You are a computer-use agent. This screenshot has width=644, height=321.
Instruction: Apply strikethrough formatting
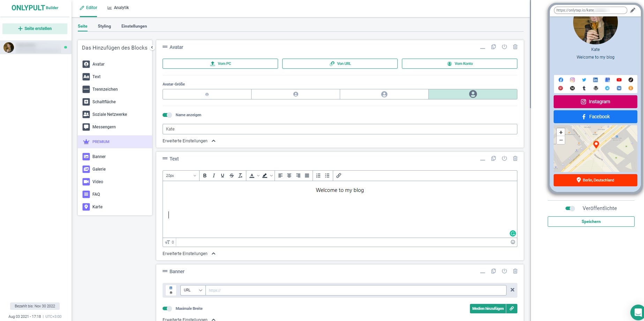click(x=232, y=176)
